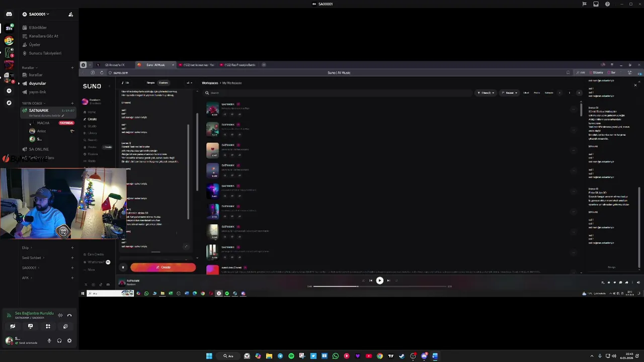Open Discord inbox icon in title bar
The height and width of the screenshot is (362, 644).
pyautogui.click(x=596, y=4)
